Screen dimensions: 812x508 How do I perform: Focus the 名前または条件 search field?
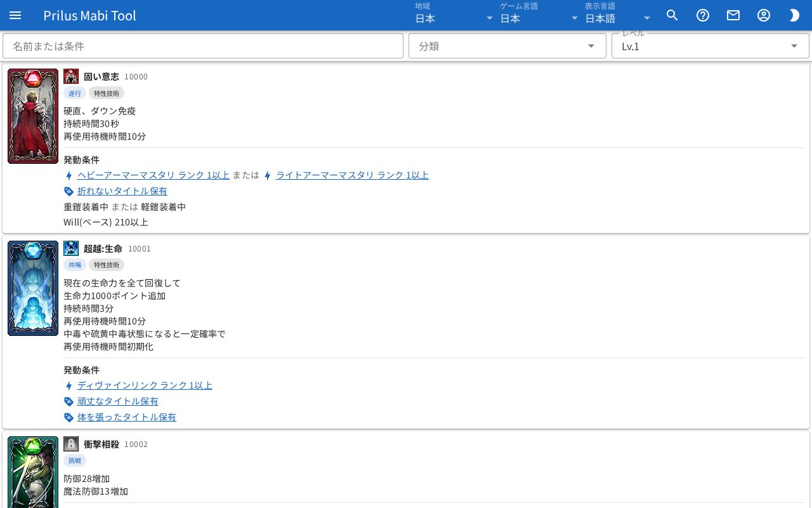tap(203, 46)
